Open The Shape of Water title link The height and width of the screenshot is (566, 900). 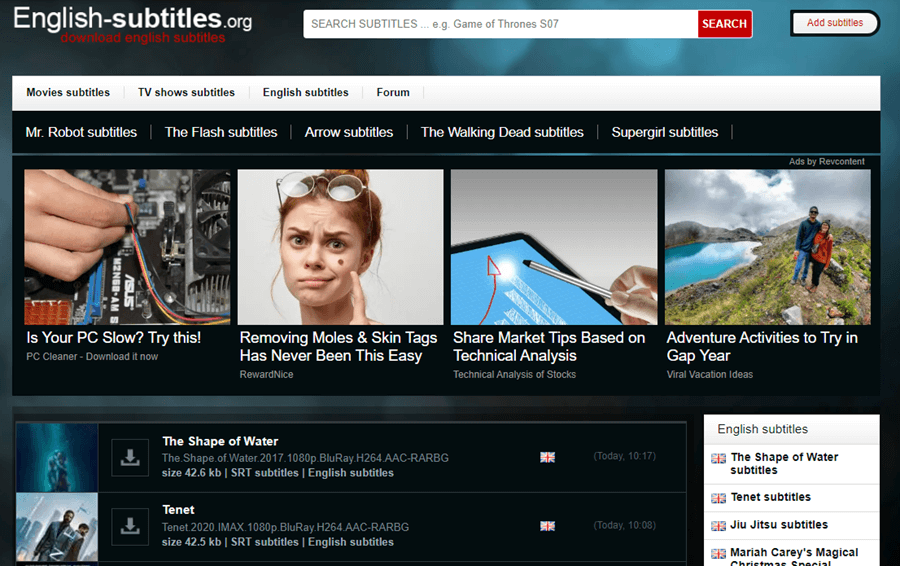pyautogui.click(x=220, y=441)
